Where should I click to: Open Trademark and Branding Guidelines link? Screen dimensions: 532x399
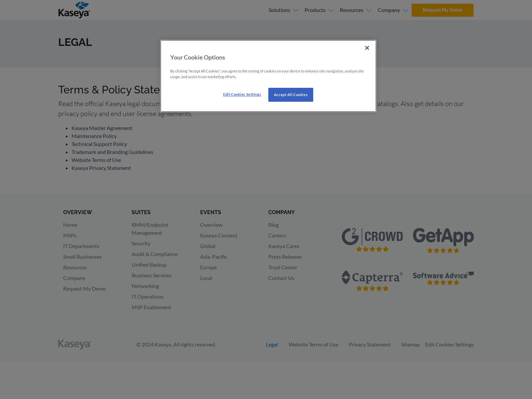pyautogui.click(x=112, y=152)
